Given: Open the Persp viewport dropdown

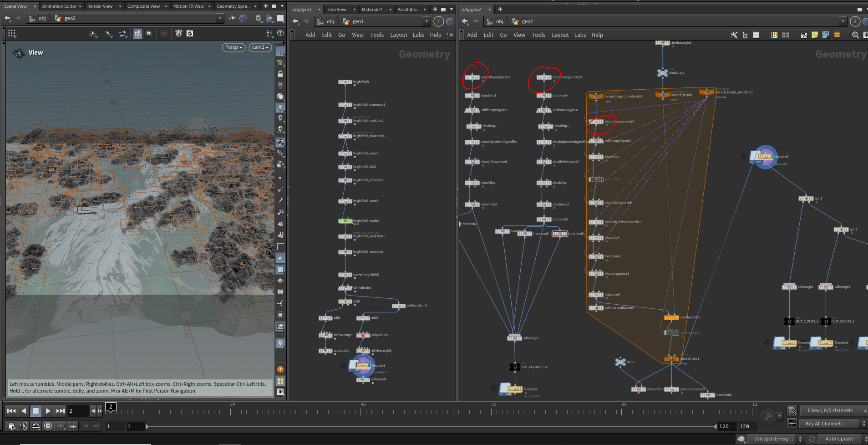Looking at the screenshot, I should [234, 47].
